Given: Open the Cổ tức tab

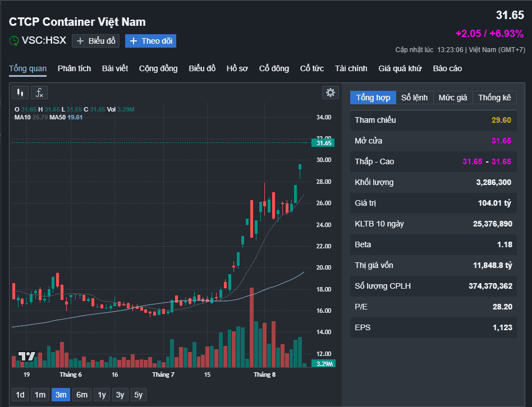Looking at the screenshot, I should click(312, 68).
